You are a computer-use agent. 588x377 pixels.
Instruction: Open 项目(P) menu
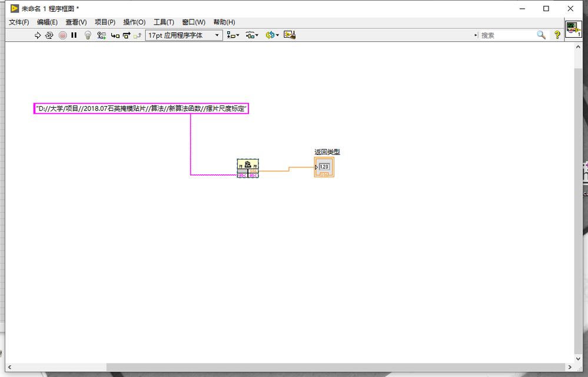(105, 22)
